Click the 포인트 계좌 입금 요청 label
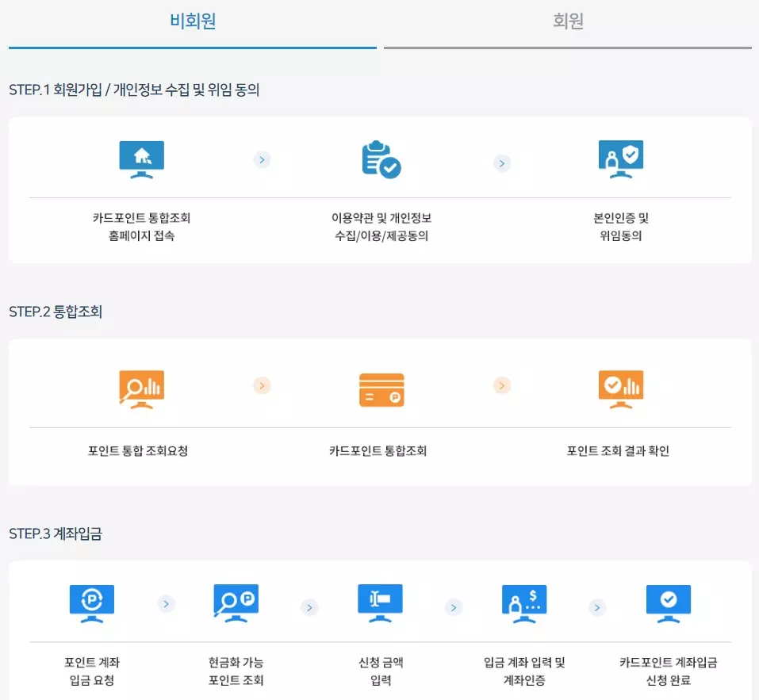Image resolution: width=759 pixels, height=700 pixels. 92,671
